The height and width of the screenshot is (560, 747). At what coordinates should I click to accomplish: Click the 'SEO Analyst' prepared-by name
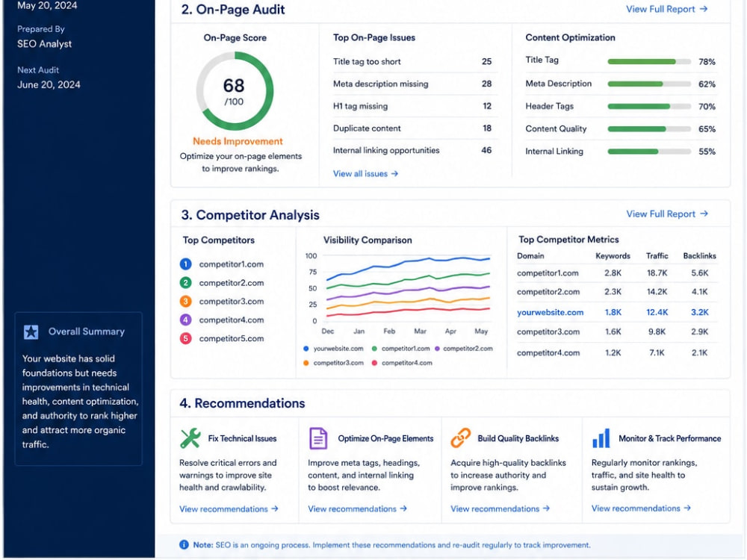pos(44,44)
